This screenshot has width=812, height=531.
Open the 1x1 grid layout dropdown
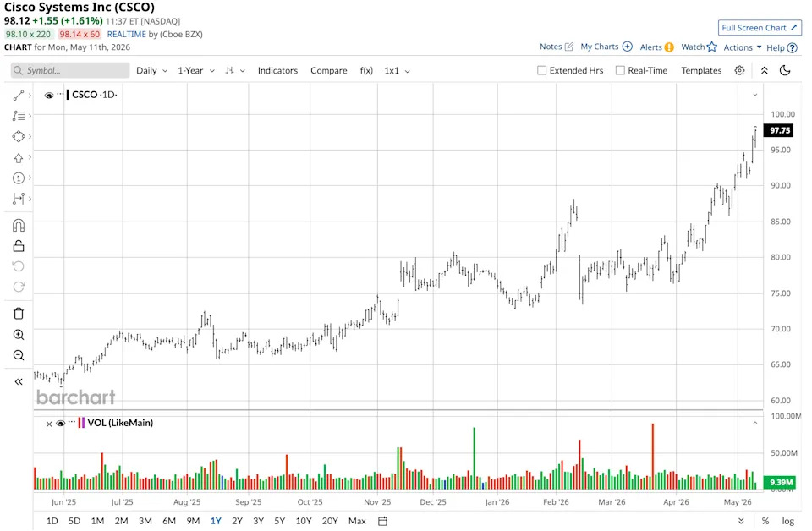pos(397,70)
